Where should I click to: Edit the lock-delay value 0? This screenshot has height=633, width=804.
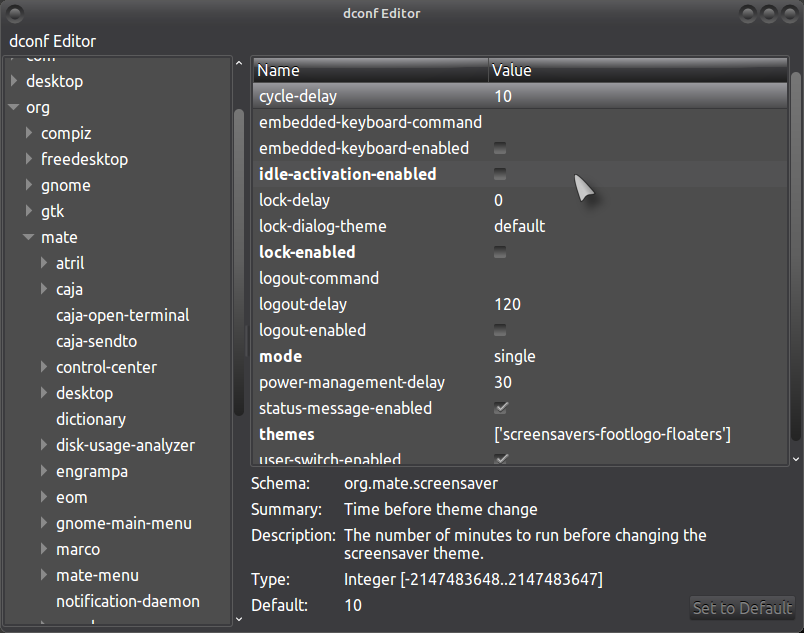(498, 200)
